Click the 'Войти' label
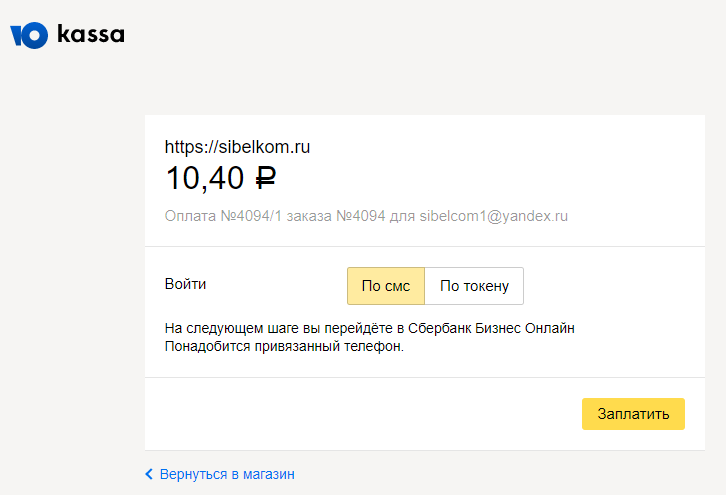Image resolution: width=726 pixels, height=495 pixels. [185, 284]
